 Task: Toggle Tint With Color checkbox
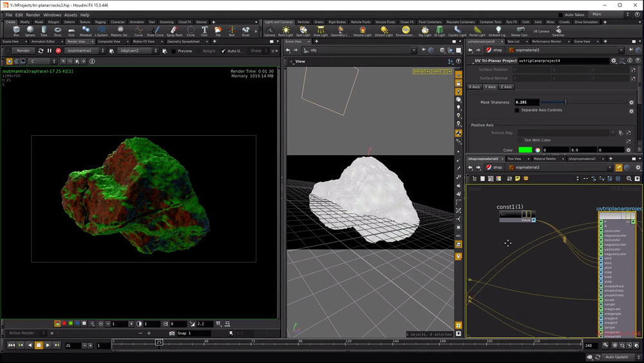(520, 140)
